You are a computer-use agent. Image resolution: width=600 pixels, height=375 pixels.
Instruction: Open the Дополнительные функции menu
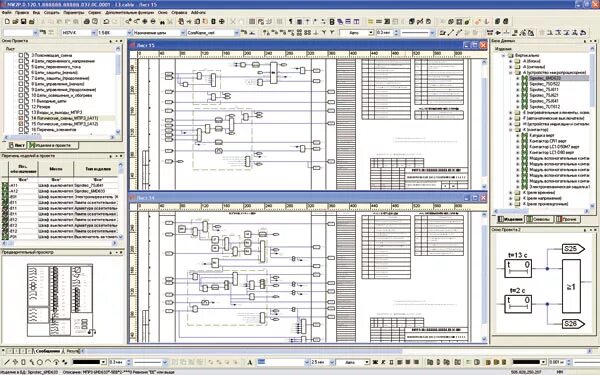click(129, 13)
